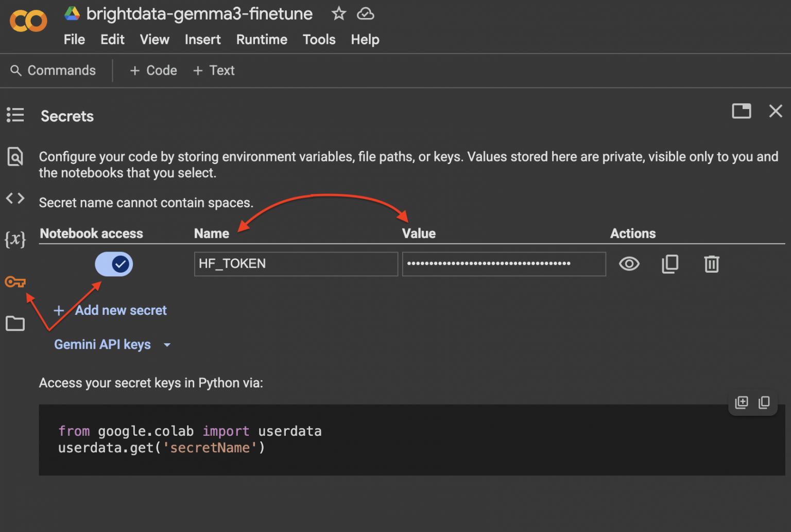Select the variables inspector {x} panel
The width and height of the screenshot is (791, 532).
pyautogui.click(x=15, y=239)
